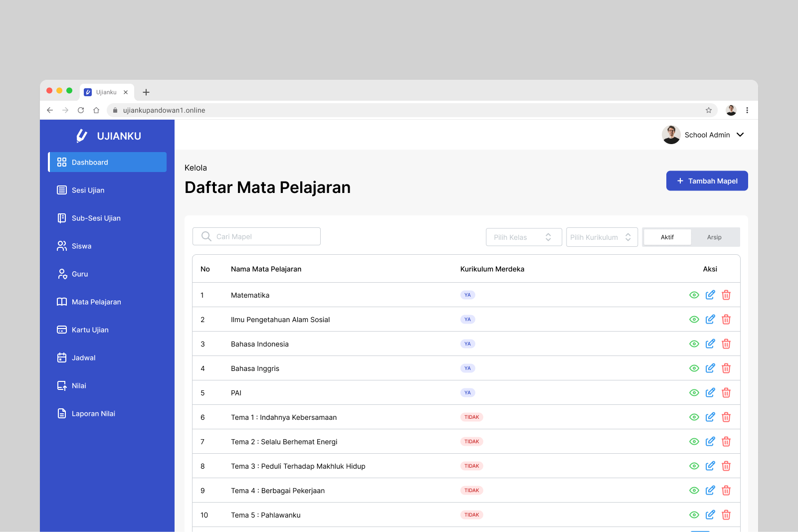Click the Guru sidebar icon

(61, 274)
